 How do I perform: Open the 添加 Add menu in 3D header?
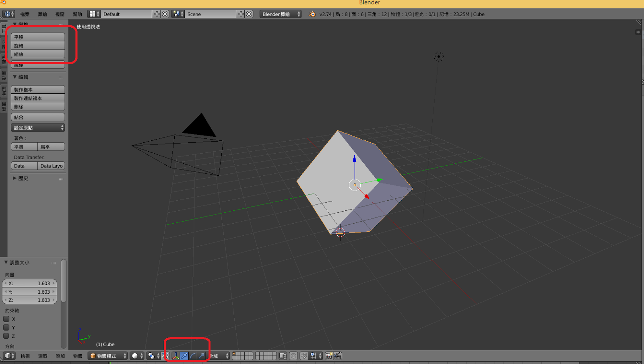pos(60,356)
